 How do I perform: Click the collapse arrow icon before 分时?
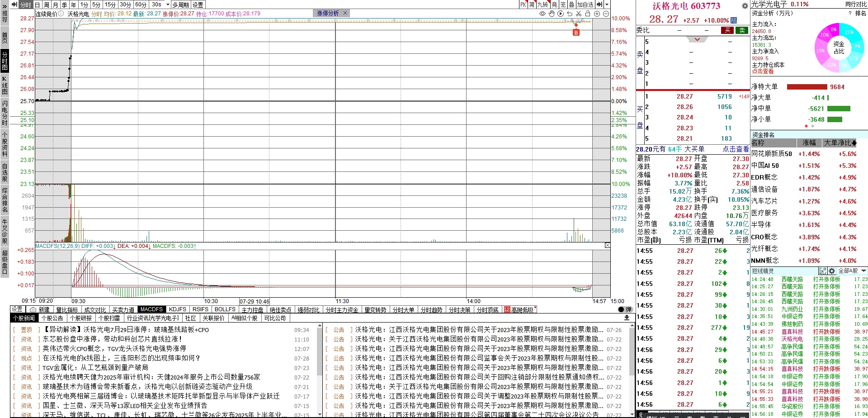14,5
